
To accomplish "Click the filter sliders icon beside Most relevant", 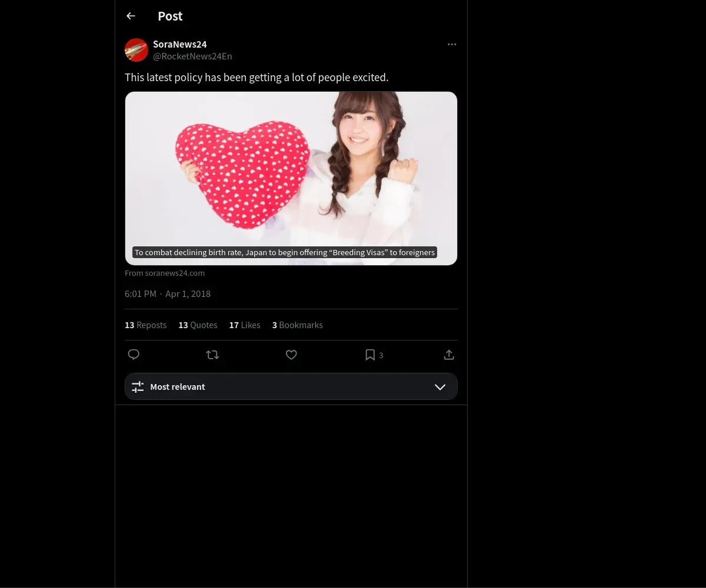I will tap(138, 386).
